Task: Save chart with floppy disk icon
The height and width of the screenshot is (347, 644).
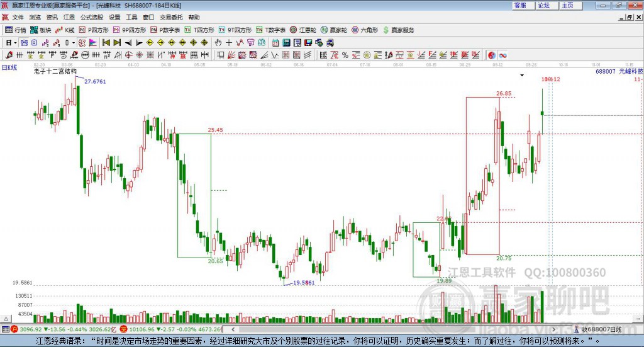Action: click(308, 43)
